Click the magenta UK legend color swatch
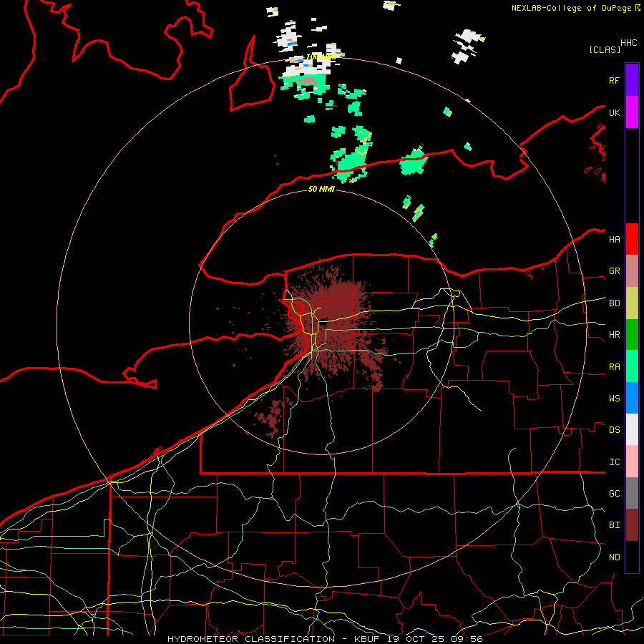The height and width of the screenshot is (644, 644). click(x=632, y=112)
